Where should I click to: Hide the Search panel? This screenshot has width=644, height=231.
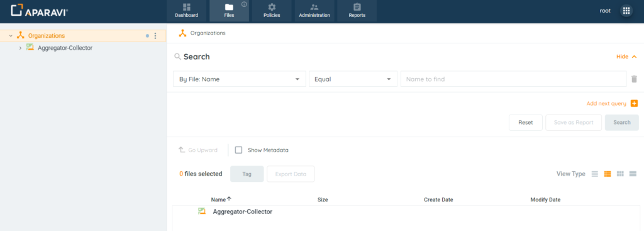(x=627, y=57)
